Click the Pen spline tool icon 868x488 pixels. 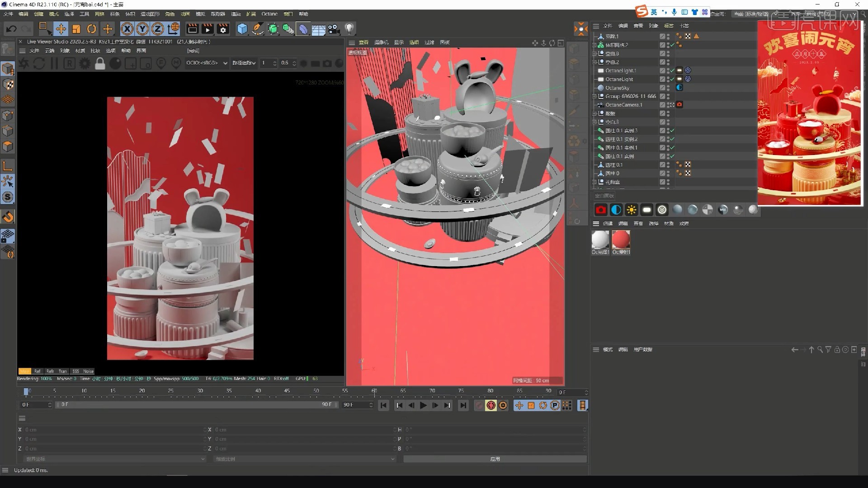(258, 29)
